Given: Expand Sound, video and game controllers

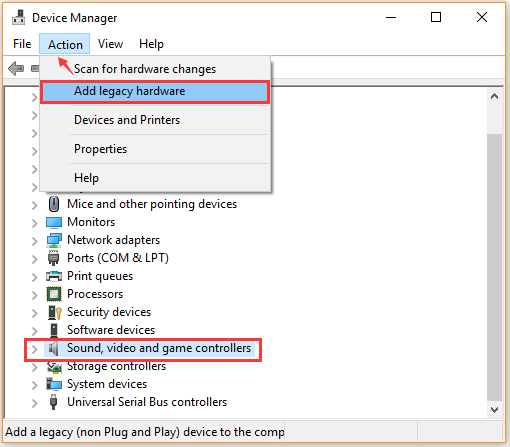Looking at the screenshot, I should pos(34,349).
